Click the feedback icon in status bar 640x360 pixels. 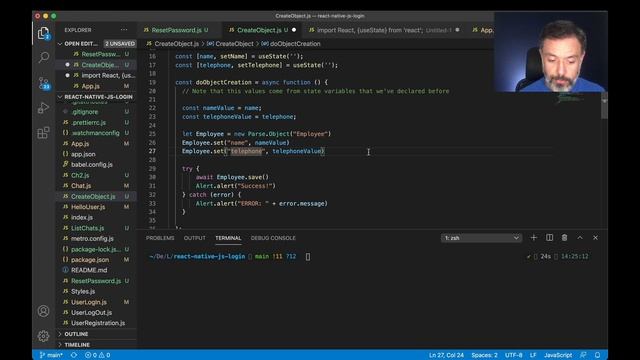tap(584, 355)
